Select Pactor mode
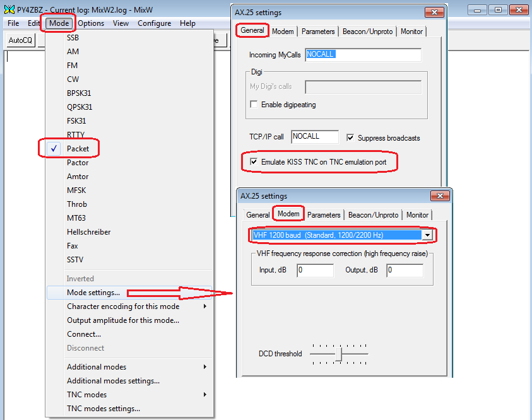Viewport: 532px width, 420px height. [x=129, y=163]
